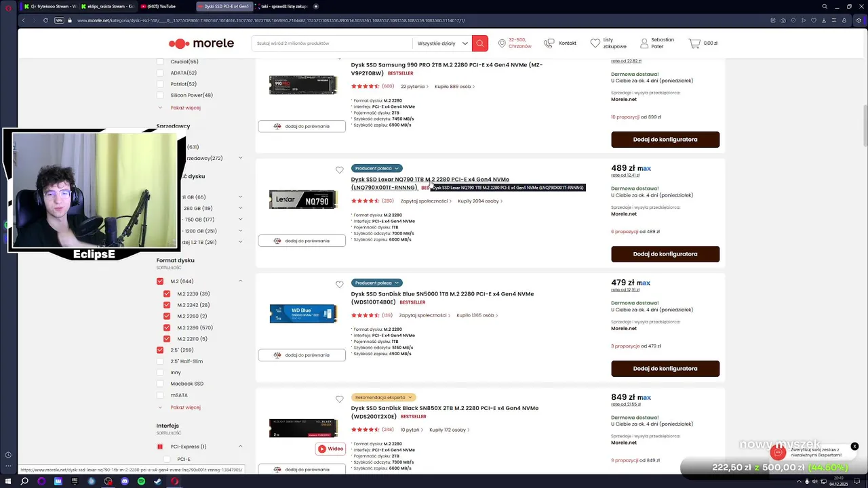Uncheck the M.2 (644) format checkbox
The image size is (868, 488).
click(x=160, y=281)
